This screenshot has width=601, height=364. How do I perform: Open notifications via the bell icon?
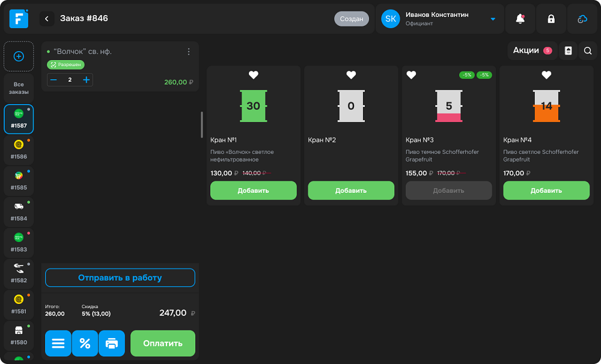(520, 19)
